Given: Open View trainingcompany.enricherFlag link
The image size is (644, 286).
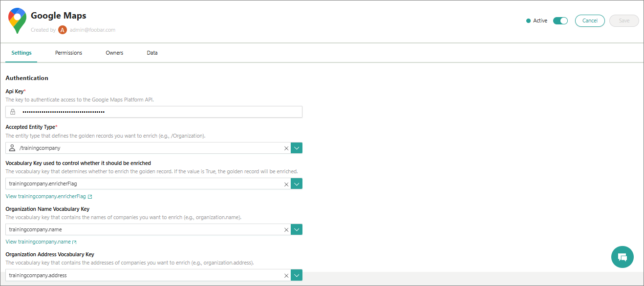Looking at the screenshot, I should [x=45, y=197].
